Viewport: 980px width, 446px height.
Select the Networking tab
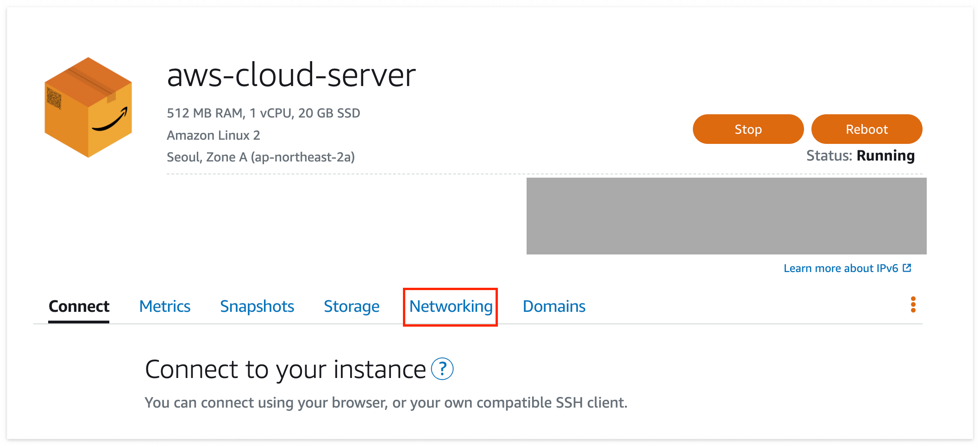pyautogui.click(x=451, y=306)
